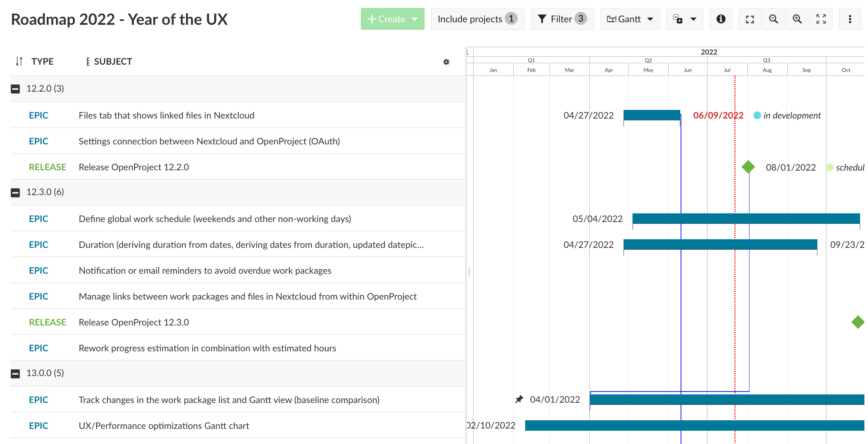The height and width of the screenshot is (444, 868).
Task: Open the Create dropdown arrow
Action: [x=415, y=19]
